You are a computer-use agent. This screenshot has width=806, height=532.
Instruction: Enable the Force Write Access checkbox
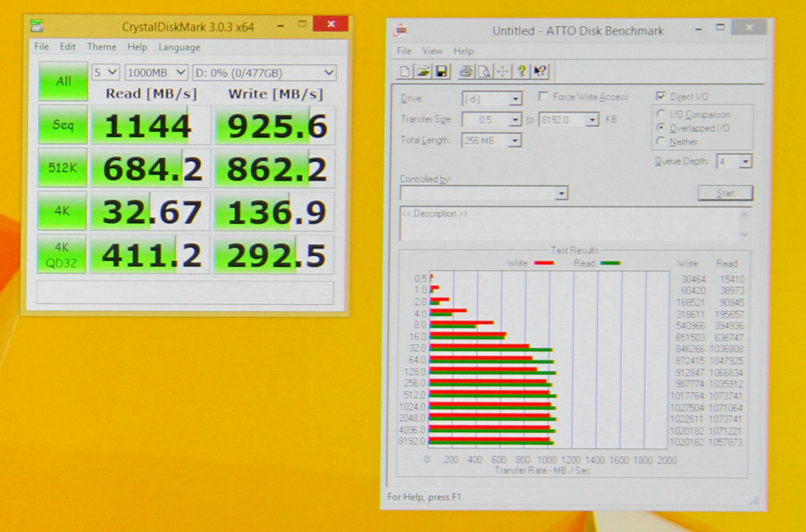pos(543,97)
